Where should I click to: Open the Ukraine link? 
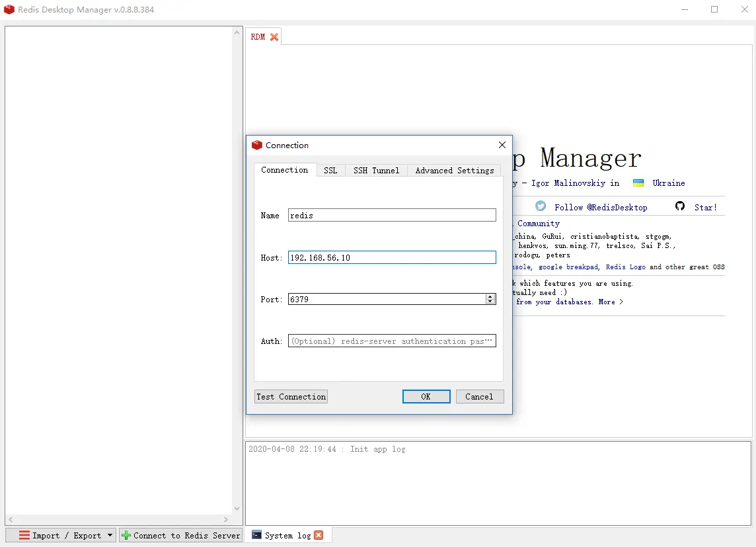(668, 183)
